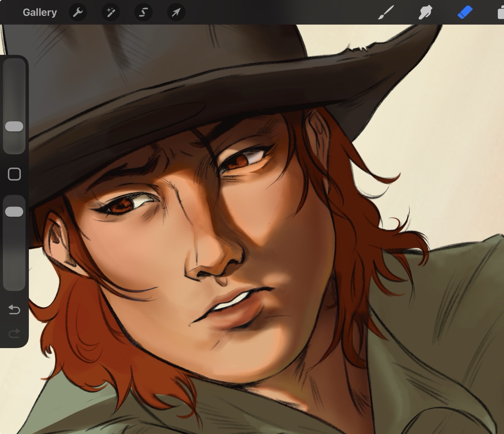Tap the dimmed Redo arrow in the sidebar
The width and height of the screenshot is (504, 434).
click(14, 333)
